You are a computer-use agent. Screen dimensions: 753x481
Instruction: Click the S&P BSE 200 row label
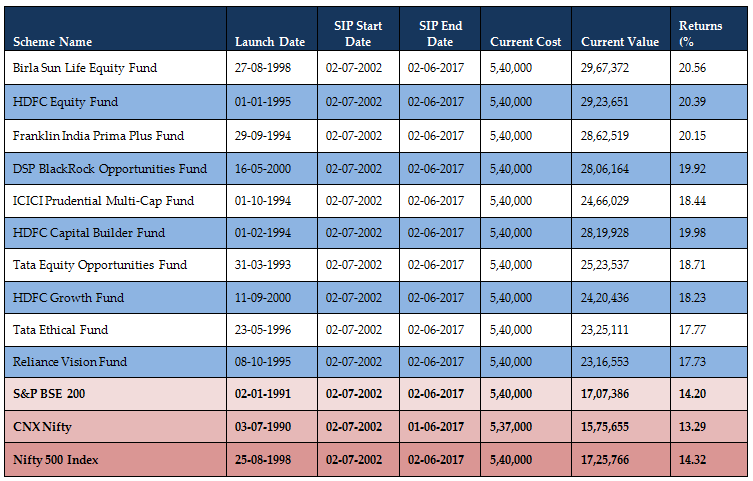(x=49, y=394)
